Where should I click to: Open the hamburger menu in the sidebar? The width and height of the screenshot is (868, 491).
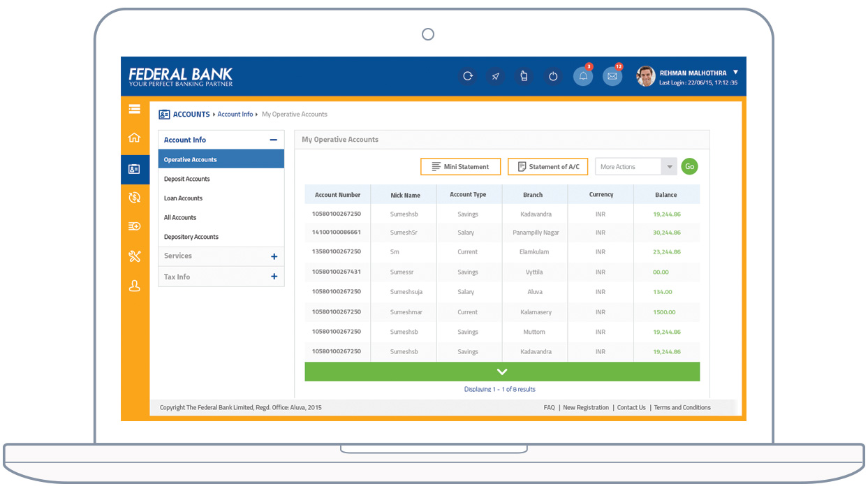click(x=135, y=109)
